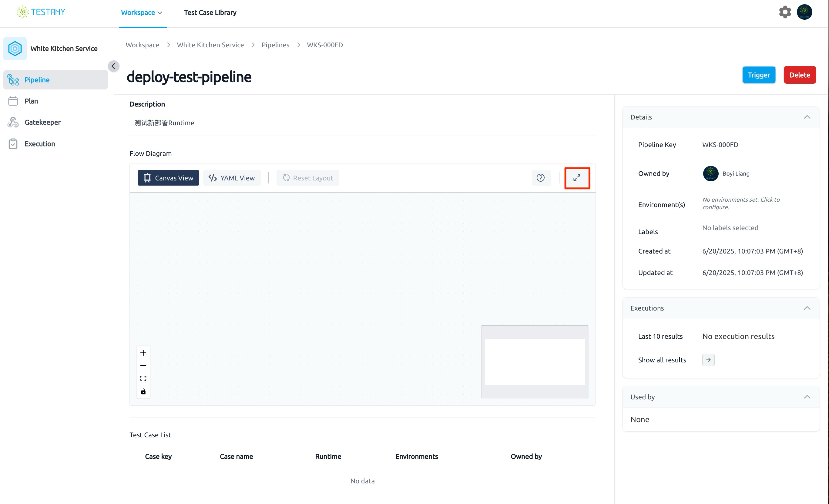Click the Testany logo
829x504 pixels.
coord(41,12)
